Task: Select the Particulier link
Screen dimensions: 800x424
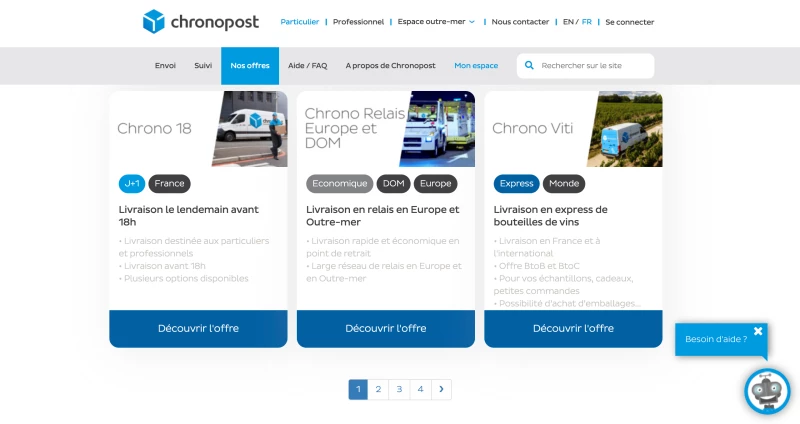Action: (x=299, y=22)
